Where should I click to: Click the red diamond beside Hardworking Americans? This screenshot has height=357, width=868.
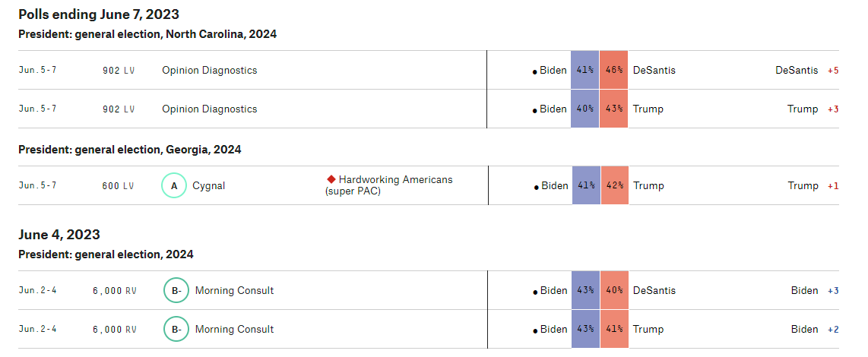(x=331, y=179)
